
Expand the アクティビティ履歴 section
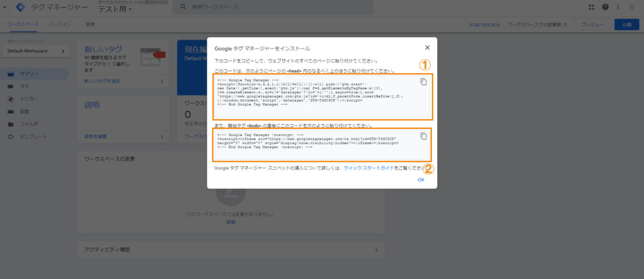(x=231, y=250)
